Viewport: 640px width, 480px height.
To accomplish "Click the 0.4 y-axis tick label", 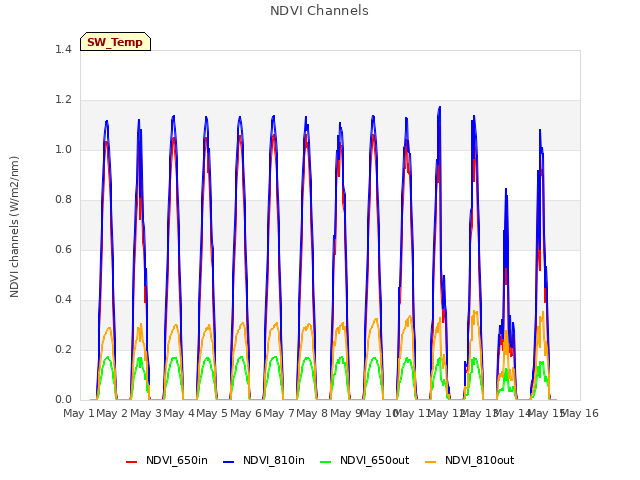I will pyautogui.click(x=63, y=300).
